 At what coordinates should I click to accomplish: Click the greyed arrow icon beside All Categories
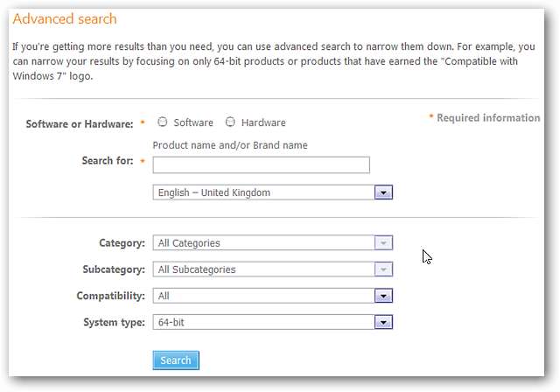pos(383,243)
